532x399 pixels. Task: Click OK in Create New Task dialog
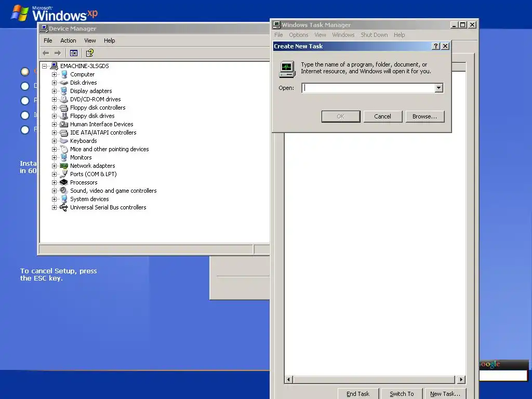[x=341, y=116]
